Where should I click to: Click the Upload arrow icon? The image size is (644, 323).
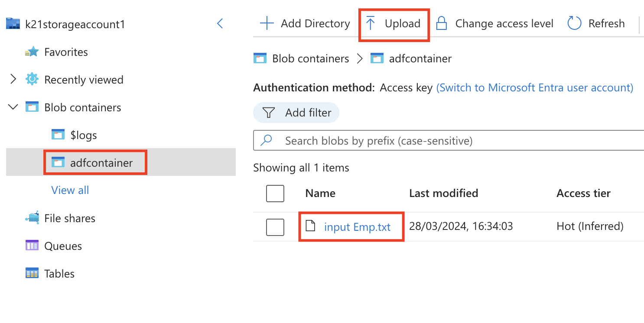370,23
